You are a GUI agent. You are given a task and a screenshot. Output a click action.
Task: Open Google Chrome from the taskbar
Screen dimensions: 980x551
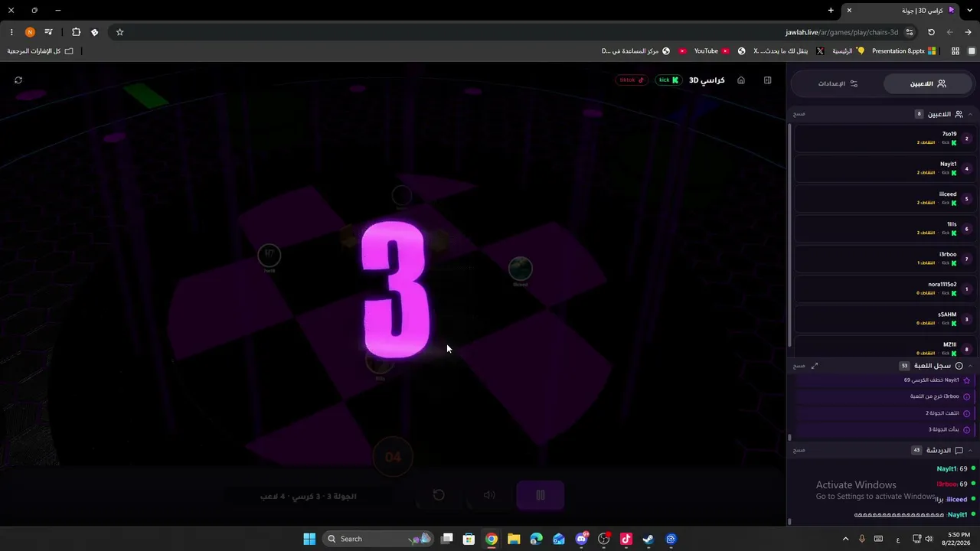(x=492, y=539)
